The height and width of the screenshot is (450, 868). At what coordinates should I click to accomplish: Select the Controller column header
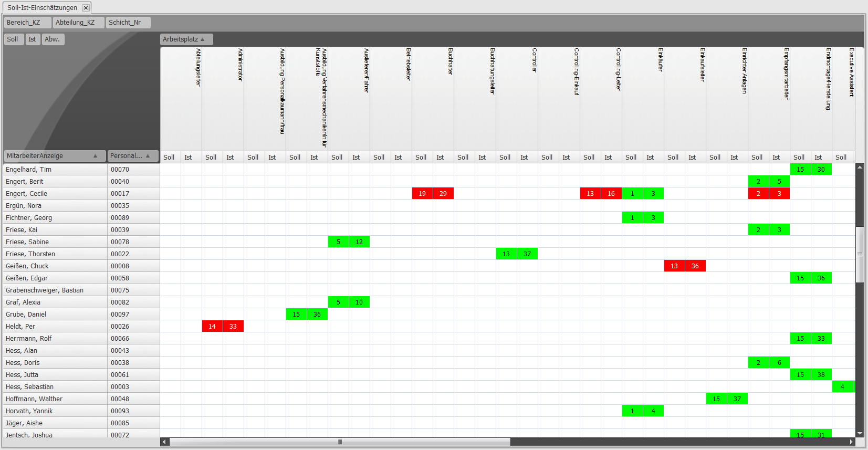(x=517, y=99)
